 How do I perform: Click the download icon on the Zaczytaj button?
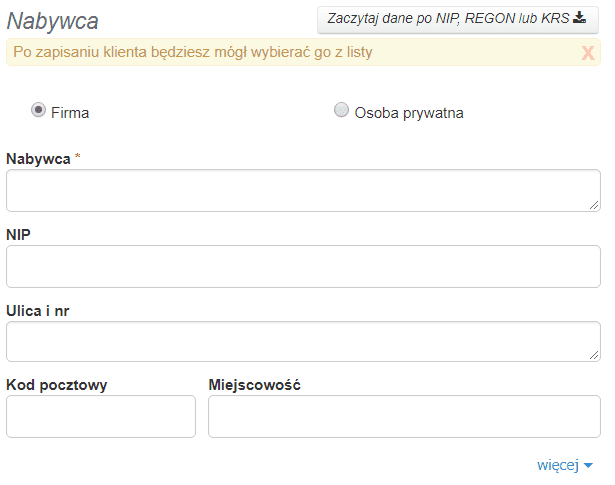pyautogui.click(x=579, y=18)
